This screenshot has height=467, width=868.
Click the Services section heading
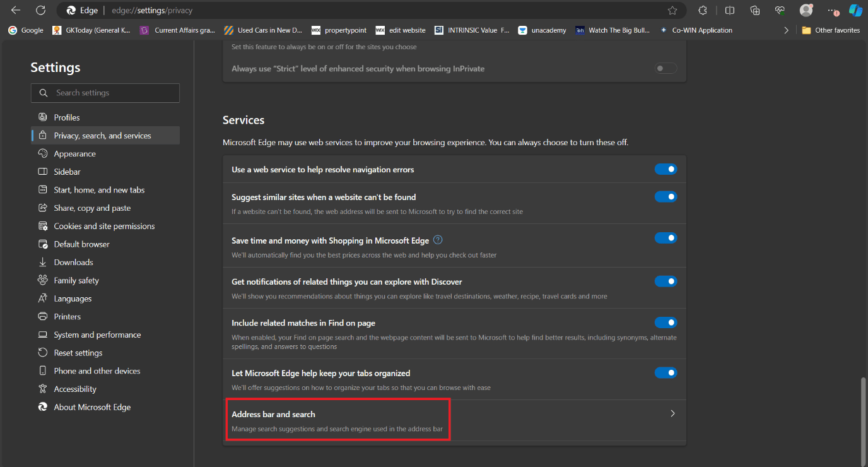tap(243, 120)
